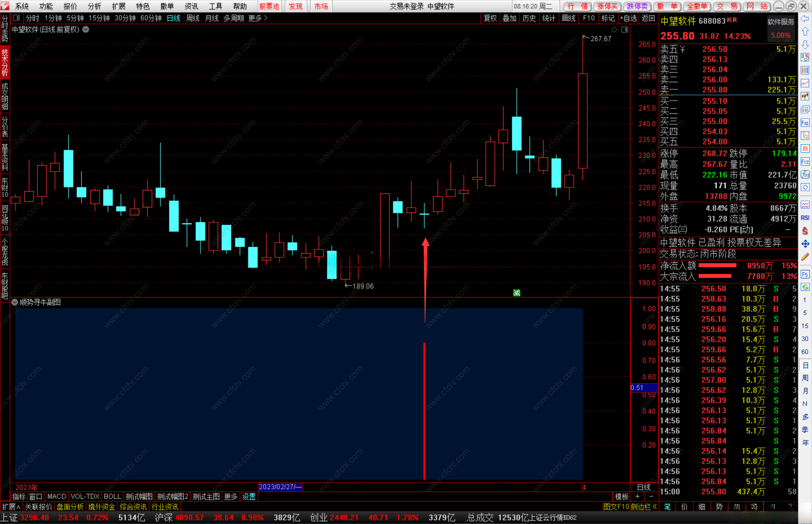
Task: Click the RSI indicator icon
Action: pos(805,217)
